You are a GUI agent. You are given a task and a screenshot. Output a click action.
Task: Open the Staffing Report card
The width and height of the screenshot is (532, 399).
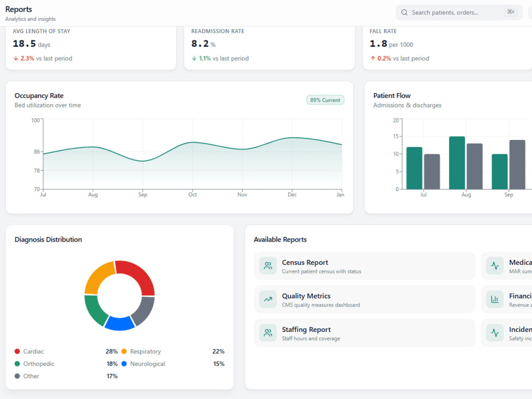click(364, 333)
